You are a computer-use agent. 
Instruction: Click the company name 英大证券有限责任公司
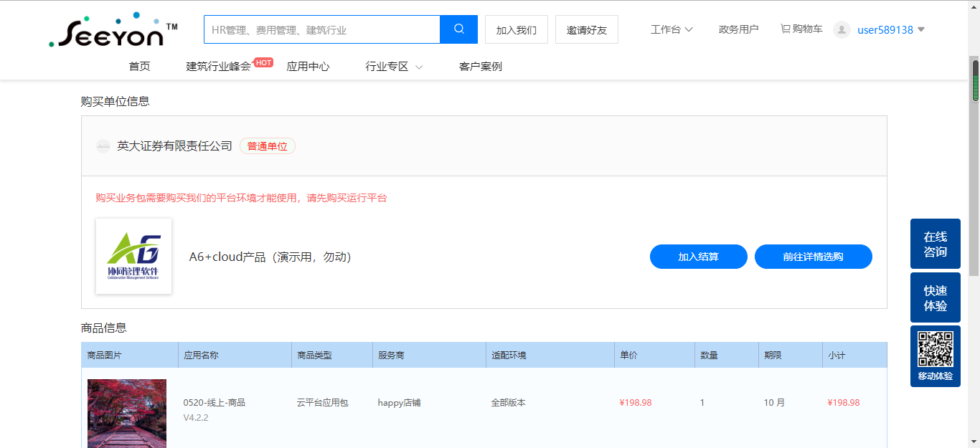tap(175, 146)
